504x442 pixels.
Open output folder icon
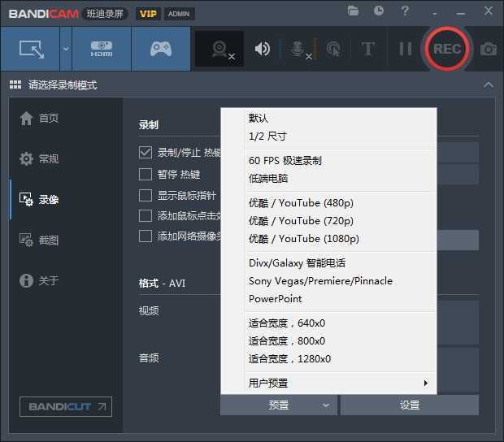pyautogui.click(x=353, y=11)
